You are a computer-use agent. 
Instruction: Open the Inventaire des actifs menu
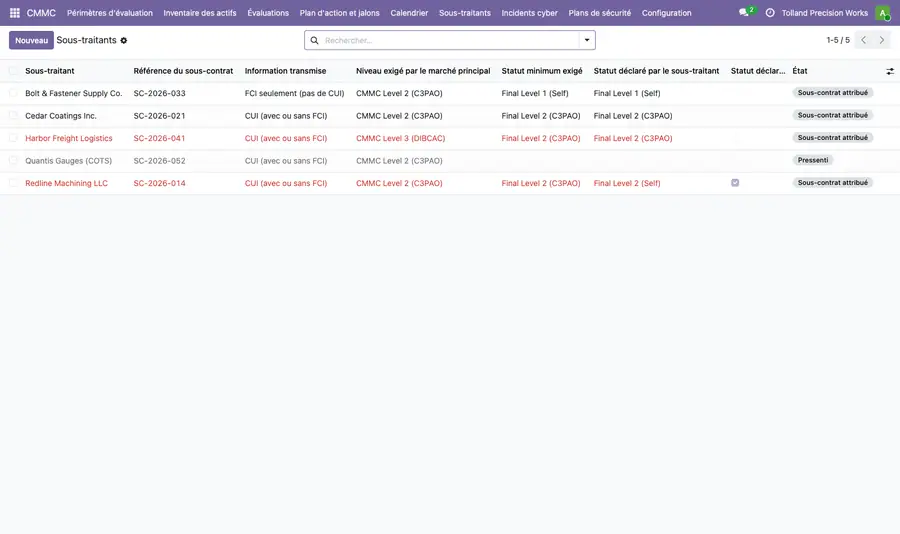point(200,13)
